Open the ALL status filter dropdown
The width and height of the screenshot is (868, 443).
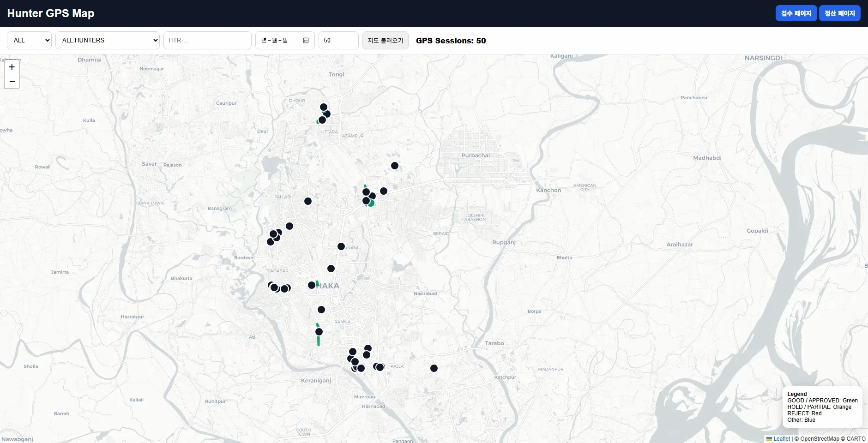(x=30, y=40)
